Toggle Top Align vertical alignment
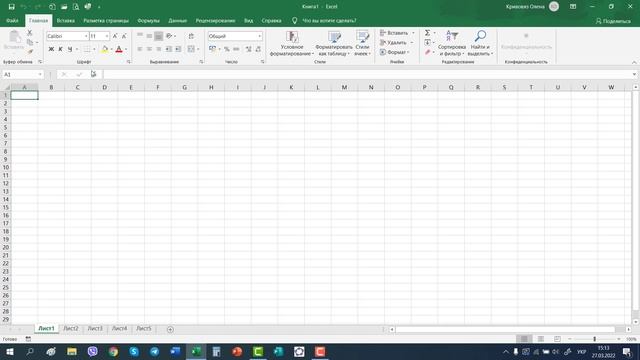 point(140,36)
